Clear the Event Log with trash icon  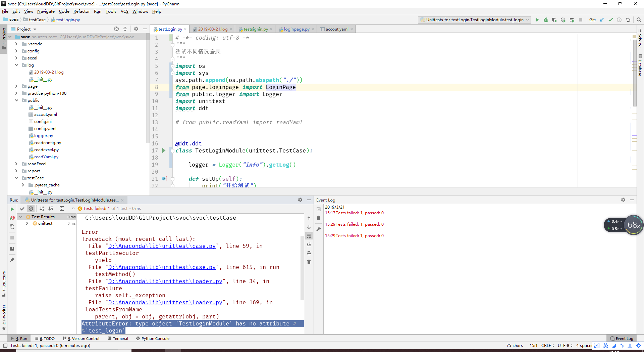319,218
